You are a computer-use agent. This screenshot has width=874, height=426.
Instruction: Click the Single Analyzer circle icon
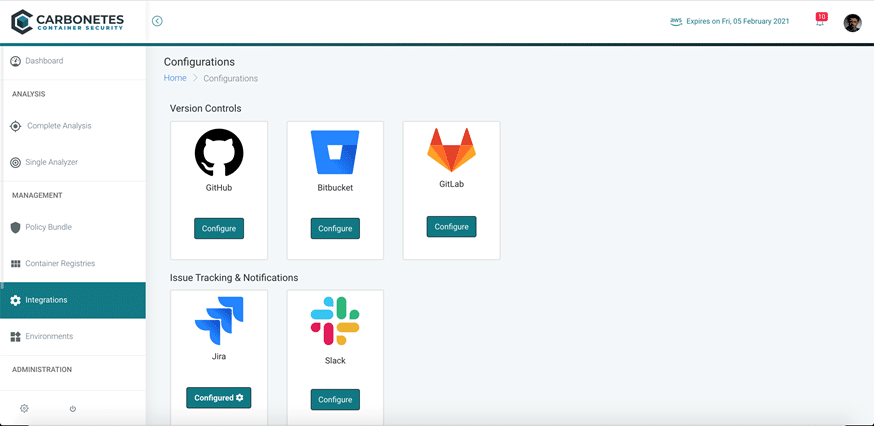click(x=16, y=162)
